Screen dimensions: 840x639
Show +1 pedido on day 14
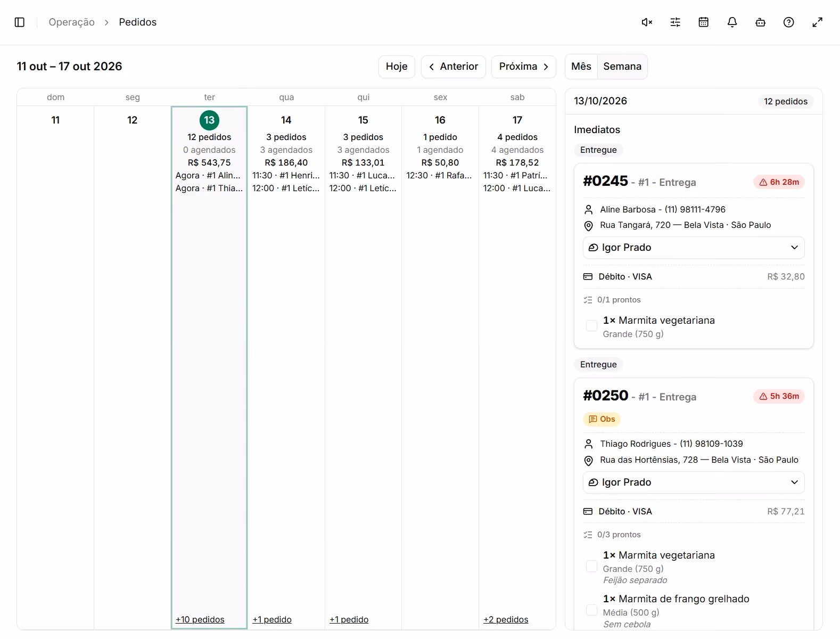pos(272,619)
